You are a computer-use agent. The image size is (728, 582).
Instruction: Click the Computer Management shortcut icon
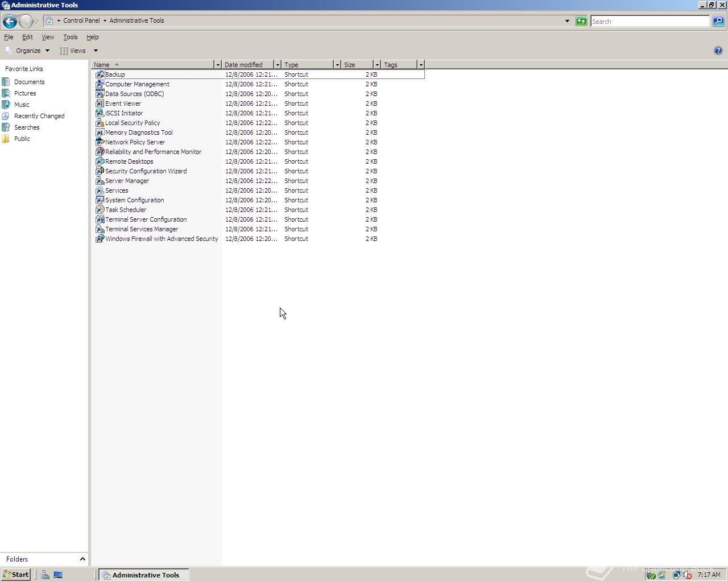click(x=100, y=84)
